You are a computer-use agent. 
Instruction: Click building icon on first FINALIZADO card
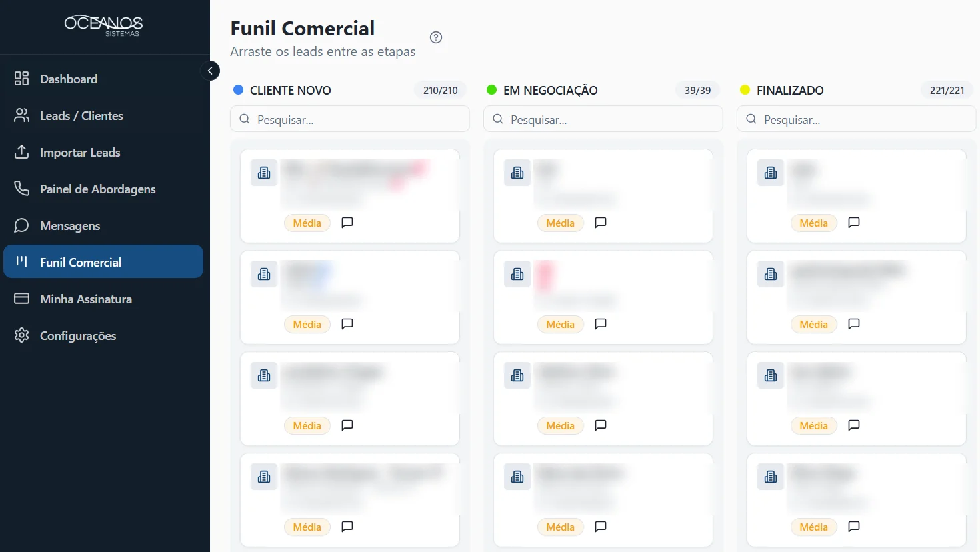pyautogui.click(x=771, y=173)
